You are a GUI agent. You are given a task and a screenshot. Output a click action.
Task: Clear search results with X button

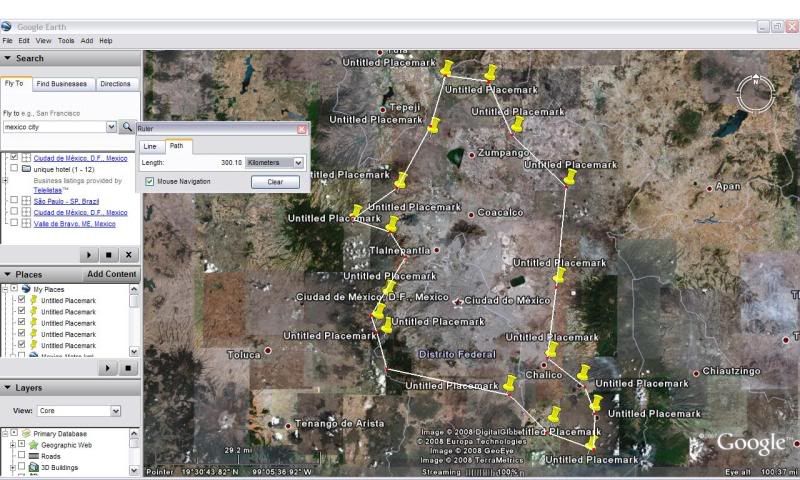click(128, 255)
